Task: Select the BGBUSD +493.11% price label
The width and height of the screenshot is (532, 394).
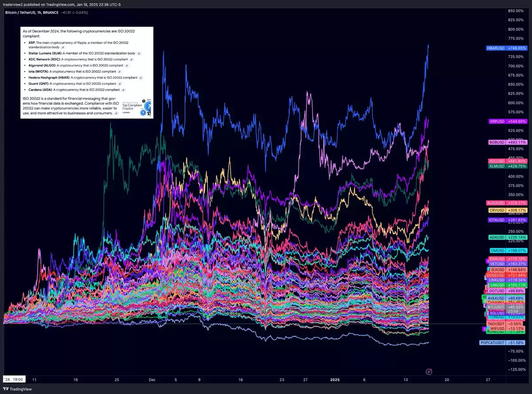Action: [508, 142]
